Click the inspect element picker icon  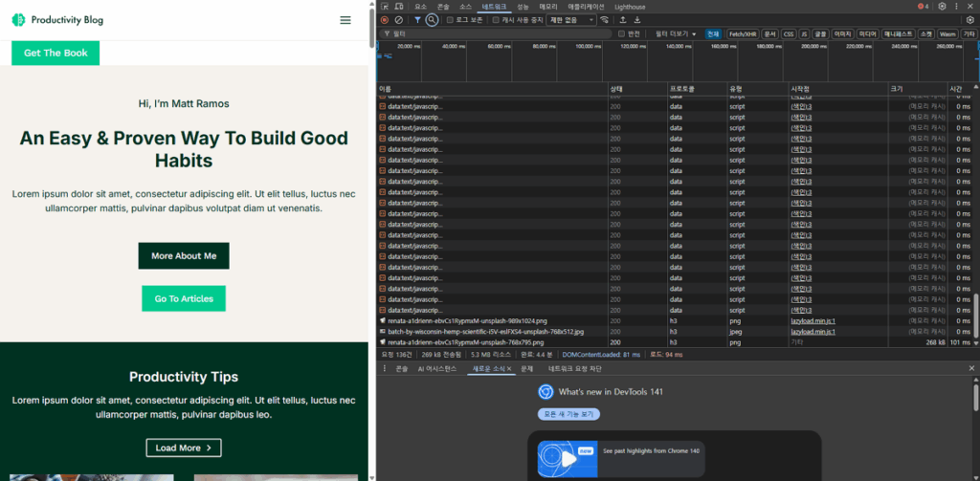click(385, 6)
